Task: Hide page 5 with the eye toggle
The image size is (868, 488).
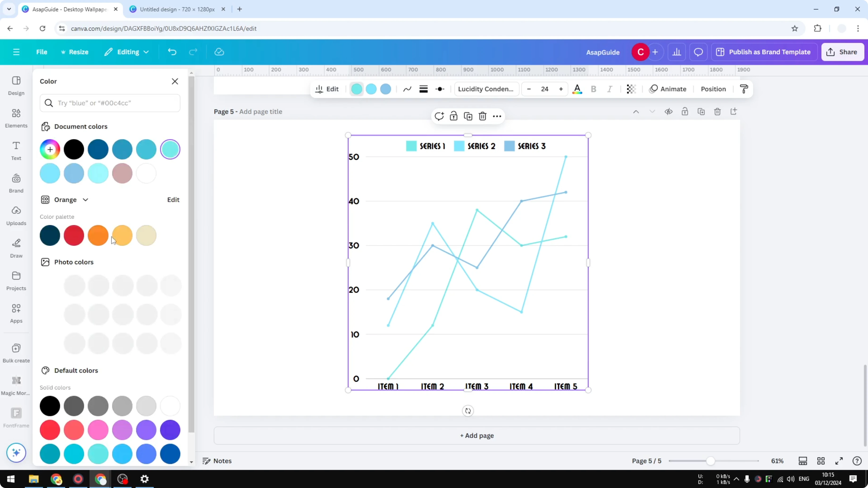Action: click(x=668, y=112)
